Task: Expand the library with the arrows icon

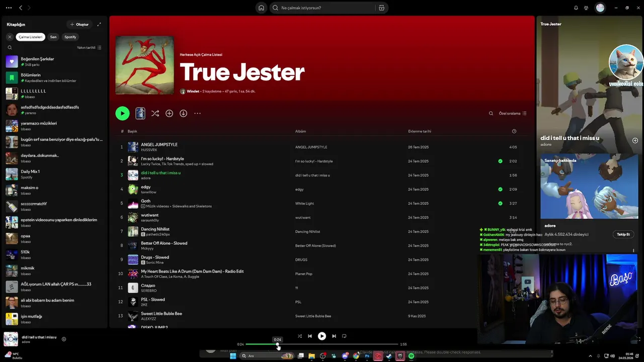Action: tap(99, 24)
